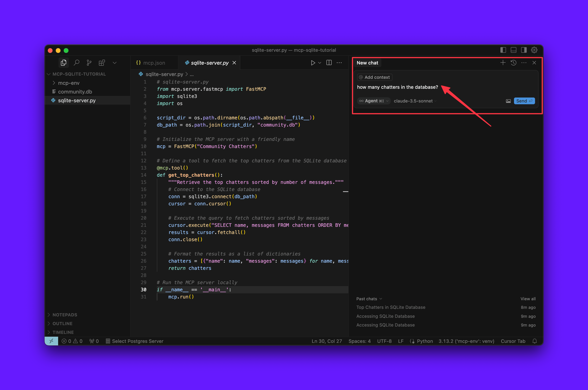
Task: Open the Extensions view icon
Action: click(102, 63)
